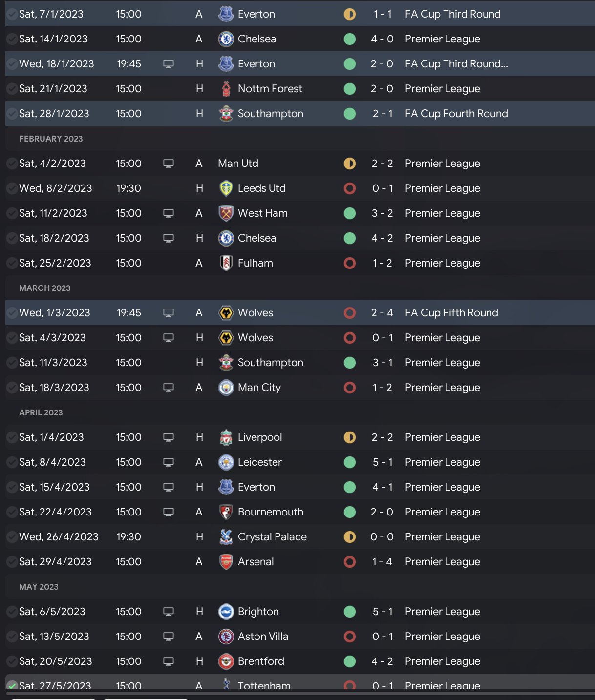Toggle green check mark for Sat, 27/5/2023

tap(12, 686)
